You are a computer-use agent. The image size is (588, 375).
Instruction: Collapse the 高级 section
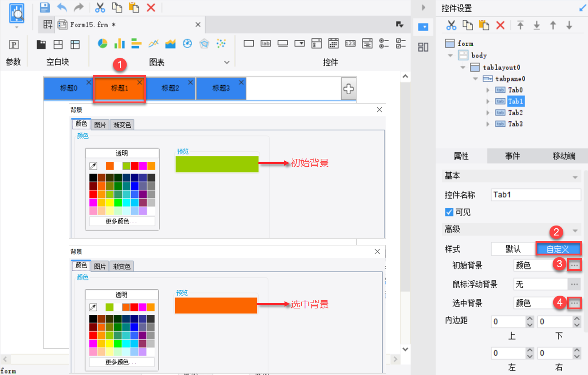coord(575,231)
